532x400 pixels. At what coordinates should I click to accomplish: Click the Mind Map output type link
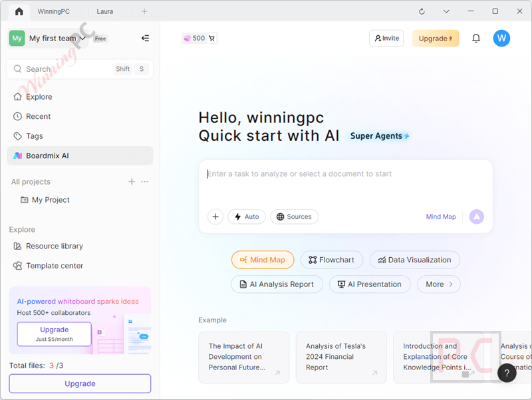(x=441, y=217)
